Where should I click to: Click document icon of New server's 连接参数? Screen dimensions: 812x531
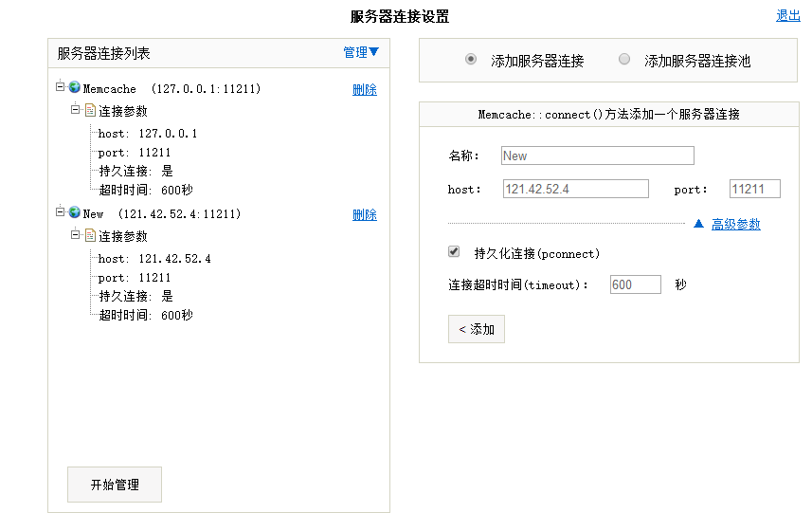(91, 235)
